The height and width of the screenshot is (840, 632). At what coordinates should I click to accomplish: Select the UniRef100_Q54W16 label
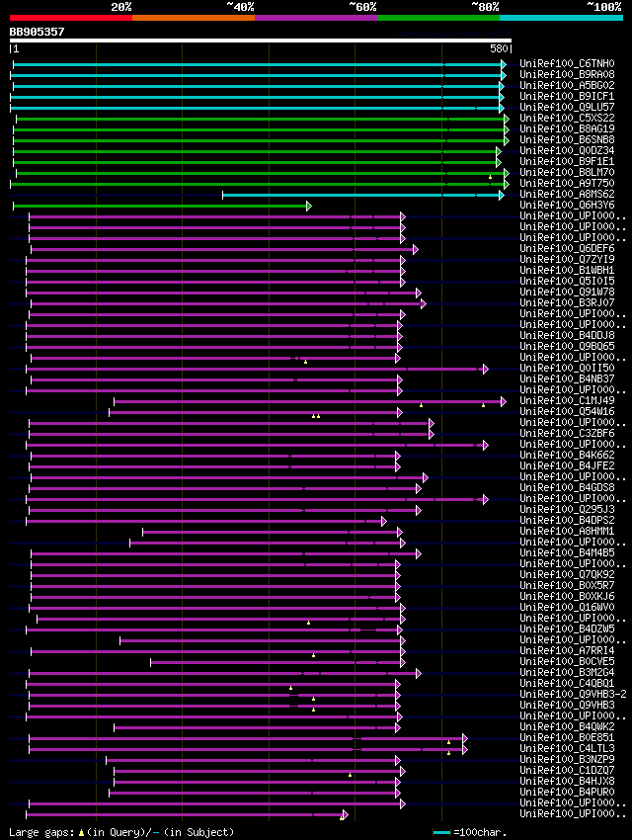click(567, 412)
